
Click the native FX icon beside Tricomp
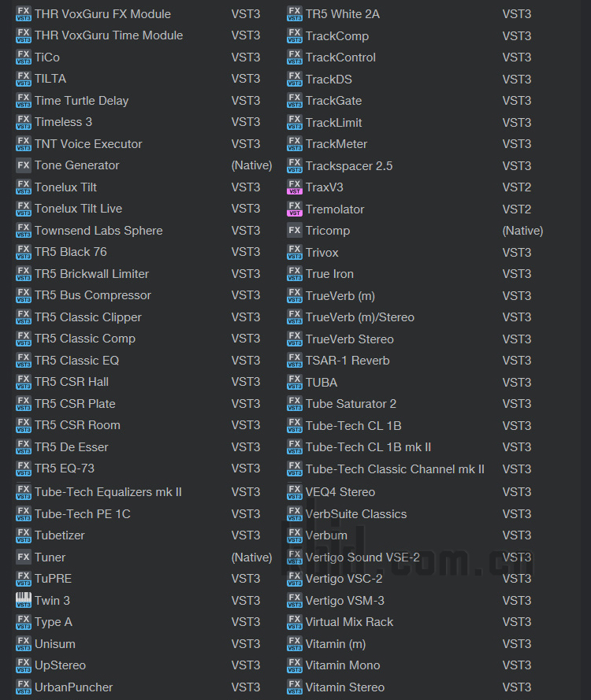[x=295, y=231]
